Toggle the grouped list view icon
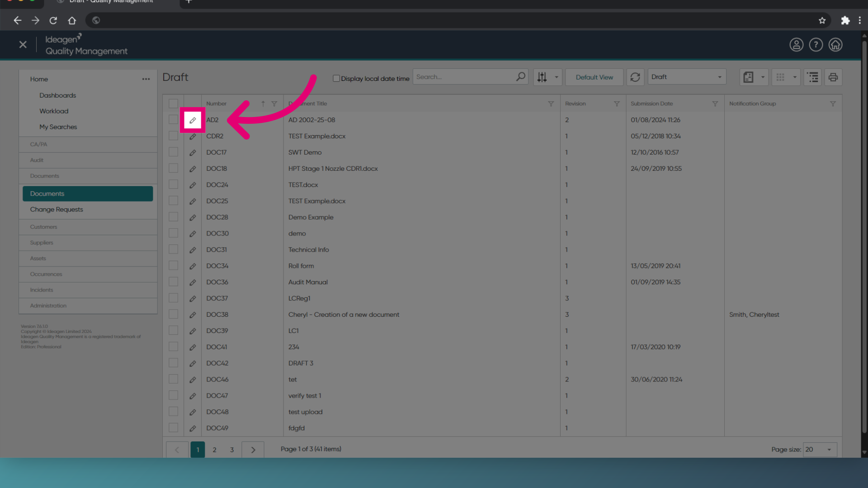The width and height of the screenshot is (868, 488). [x=812, y=77]
